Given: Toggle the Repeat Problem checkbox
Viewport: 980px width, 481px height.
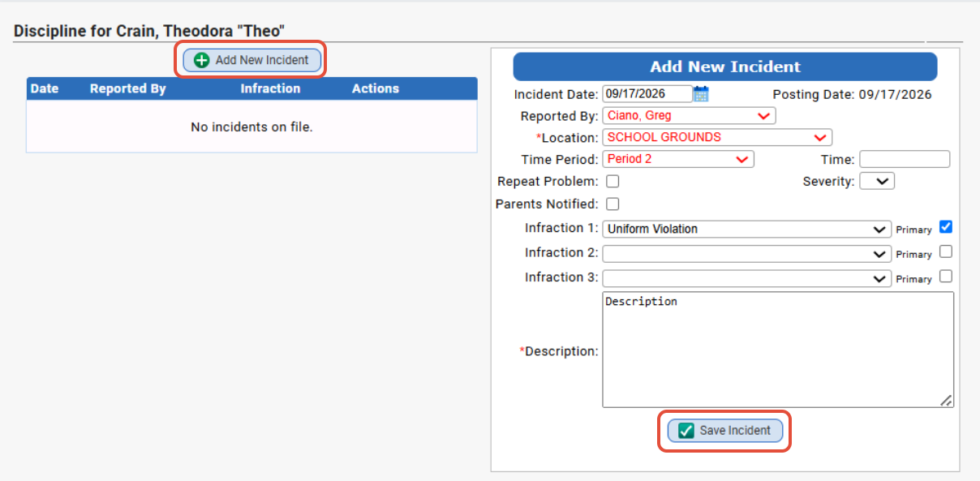Looking at the screenshot, I should [613, 181].
